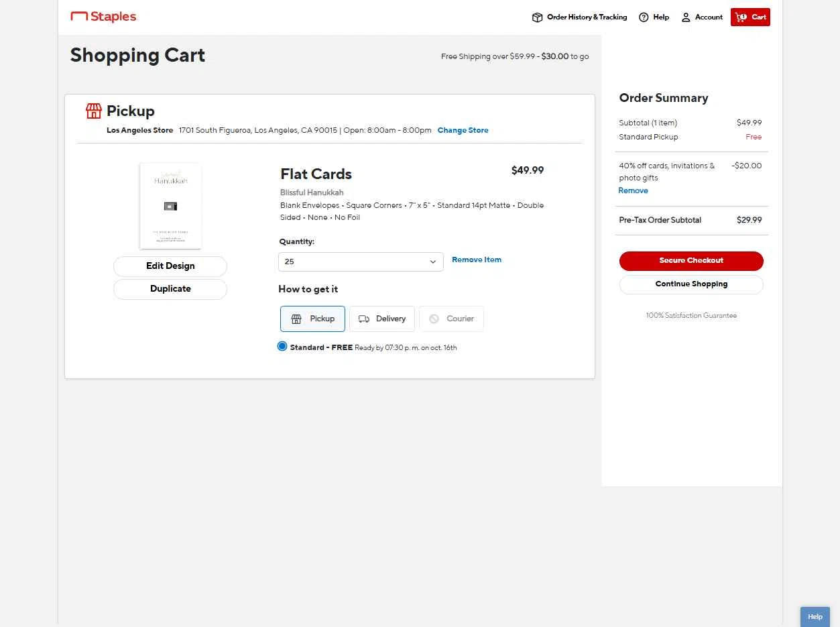This screenshot has width=840, height=627.
Task: Click the Pre-Tax Order Subtotal $29.99 value
Action: [749, 220]
